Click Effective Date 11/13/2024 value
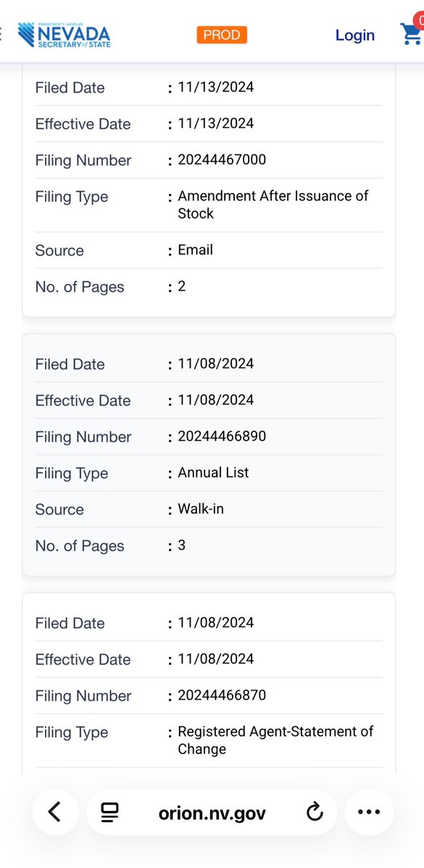This screenshot has height=868, width=424. click(215, 124)
